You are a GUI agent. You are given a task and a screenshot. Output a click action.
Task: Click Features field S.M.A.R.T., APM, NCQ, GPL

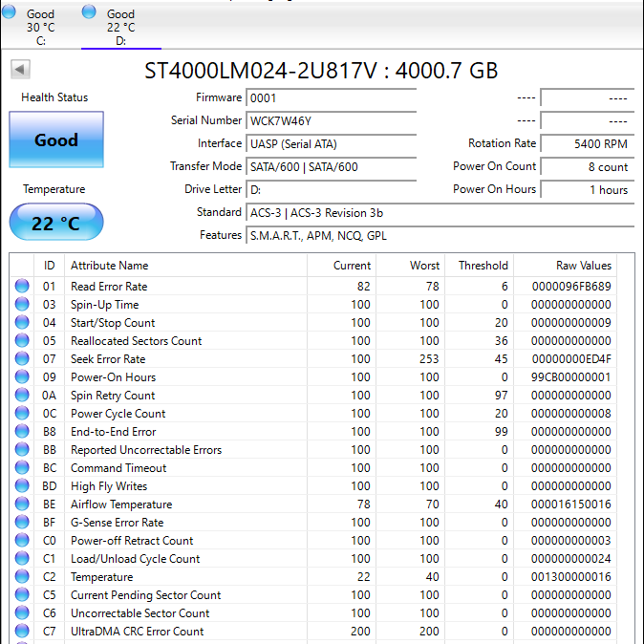[x=440, y=236]
